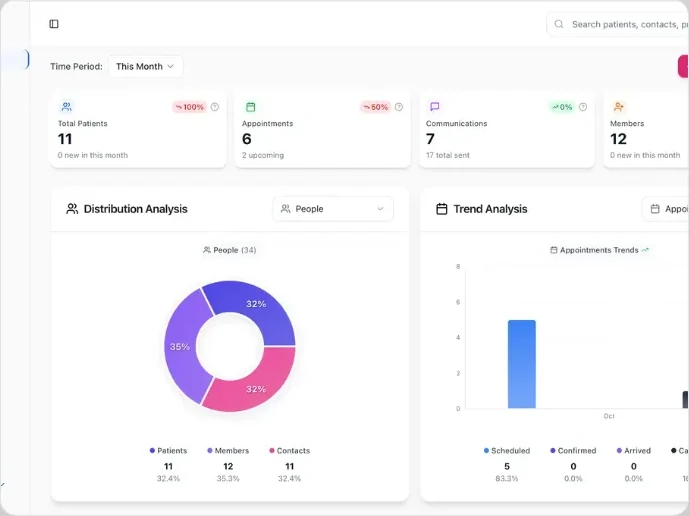Viewport: 690px width, 516px height.
Task: Click the small icon beside People (34)
Action: click(206, 250)
